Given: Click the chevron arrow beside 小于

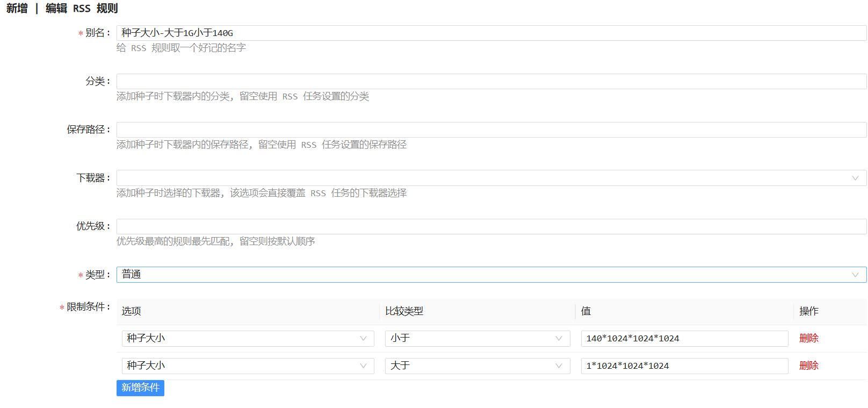Looking at the screenshot, I should [559, 338].
